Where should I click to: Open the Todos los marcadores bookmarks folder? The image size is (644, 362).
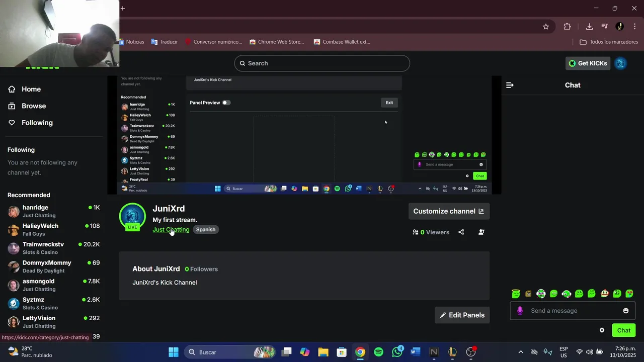pos(609,42)
